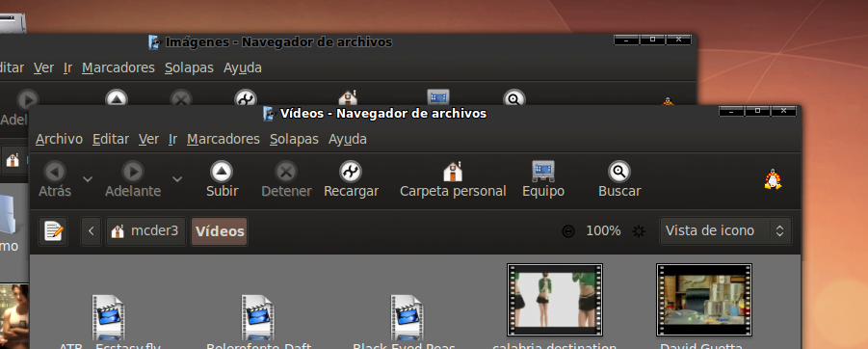Open the Atrás history dropdown arrow
The width and height of the screenshot is (868, 349).
click(x=88, y=179)
